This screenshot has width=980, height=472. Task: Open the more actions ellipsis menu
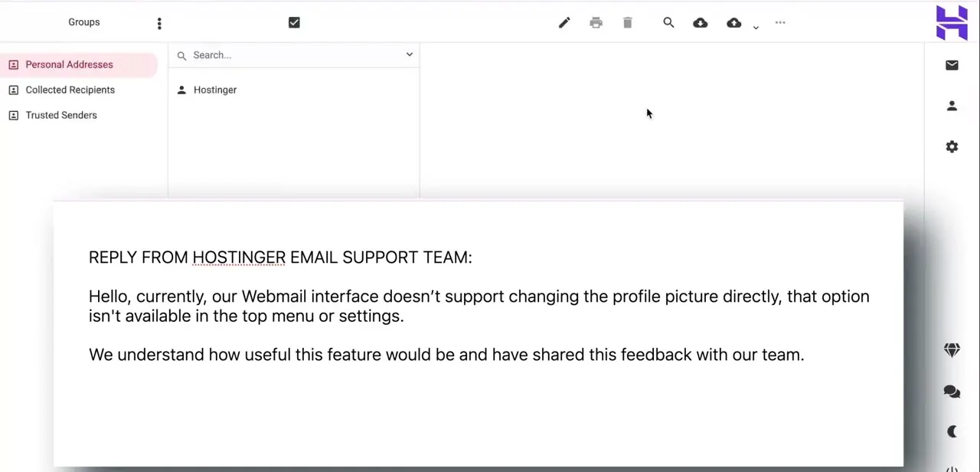coord(780,23)
